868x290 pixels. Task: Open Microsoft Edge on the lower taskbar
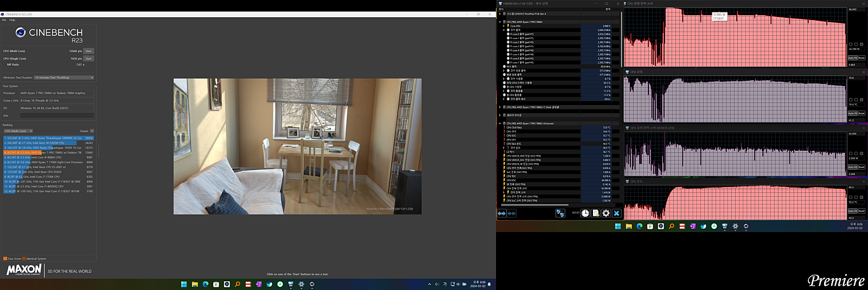click(206, 284)
